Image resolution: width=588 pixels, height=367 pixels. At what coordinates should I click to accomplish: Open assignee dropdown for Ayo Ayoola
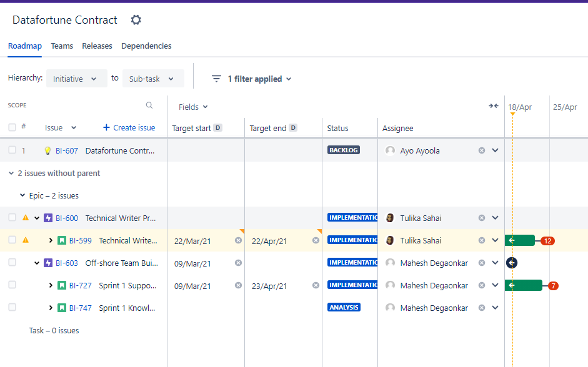tap(495, 150)
